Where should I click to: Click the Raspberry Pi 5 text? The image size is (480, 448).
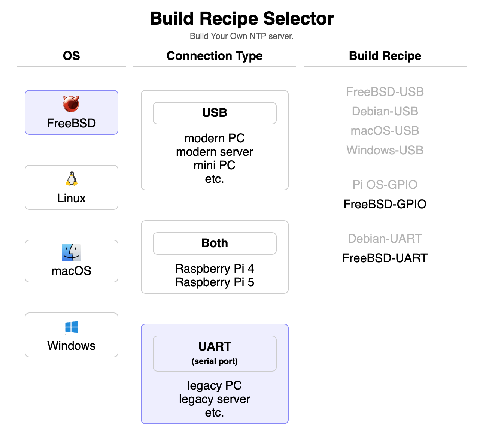(x=215, y=282)
